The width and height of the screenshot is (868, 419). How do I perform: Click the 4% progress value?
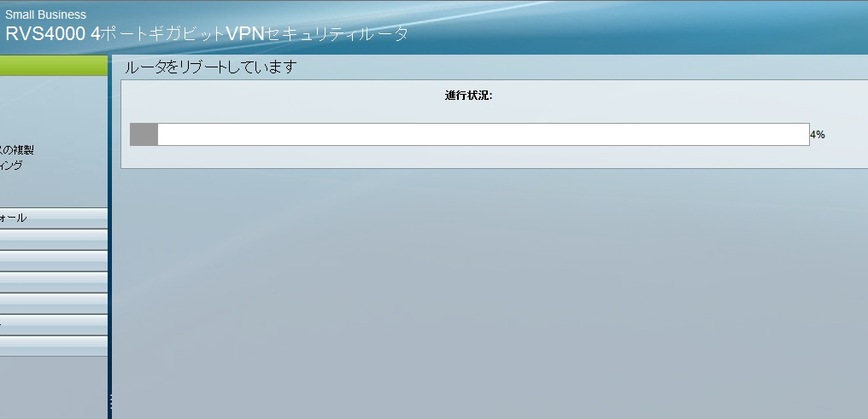[818, 135]
